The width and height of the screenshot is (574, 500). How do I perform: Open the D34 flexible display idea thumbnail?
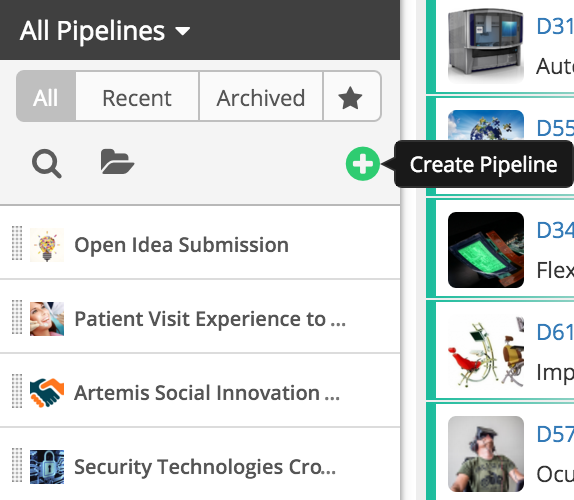click(486, 250)
